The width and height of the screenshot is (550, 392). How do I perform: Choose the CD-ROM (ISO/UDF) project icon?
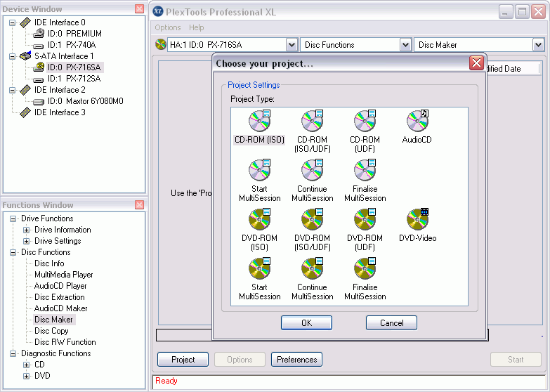tap(312, 120)
